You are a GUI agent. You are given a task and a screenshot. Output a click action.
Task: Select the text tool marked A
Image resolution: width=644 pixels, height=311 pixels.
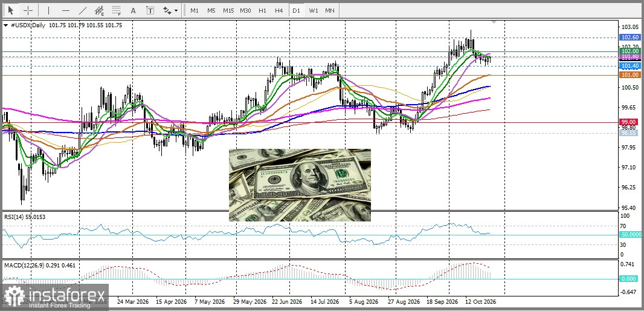pos(133,10)
